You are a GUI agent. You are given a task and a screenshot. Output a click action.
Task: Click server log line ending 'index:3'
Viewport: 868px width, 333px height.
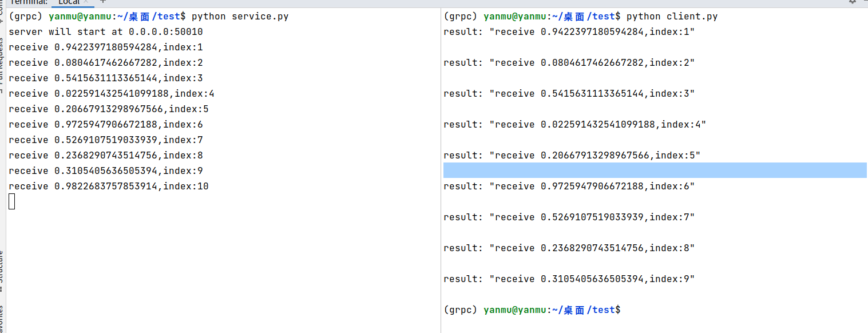(x=106, y=78)
